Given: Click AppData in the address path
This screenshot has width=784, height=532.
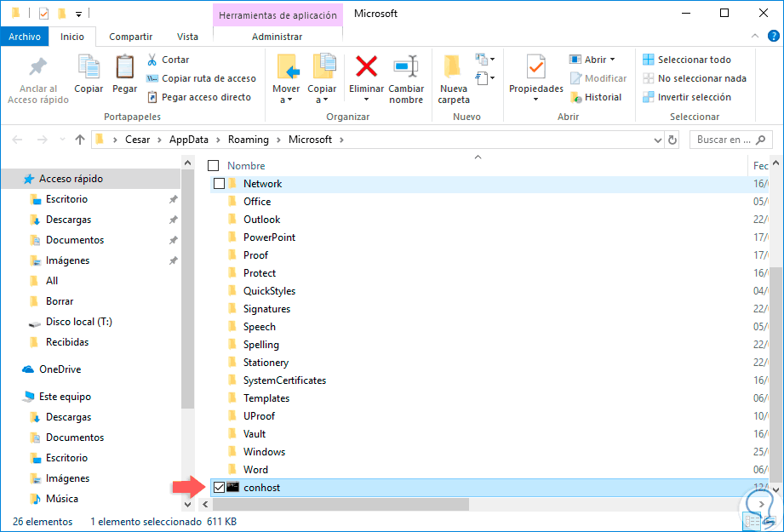Looking at the screenshot, I should click(x=188, y=140).
